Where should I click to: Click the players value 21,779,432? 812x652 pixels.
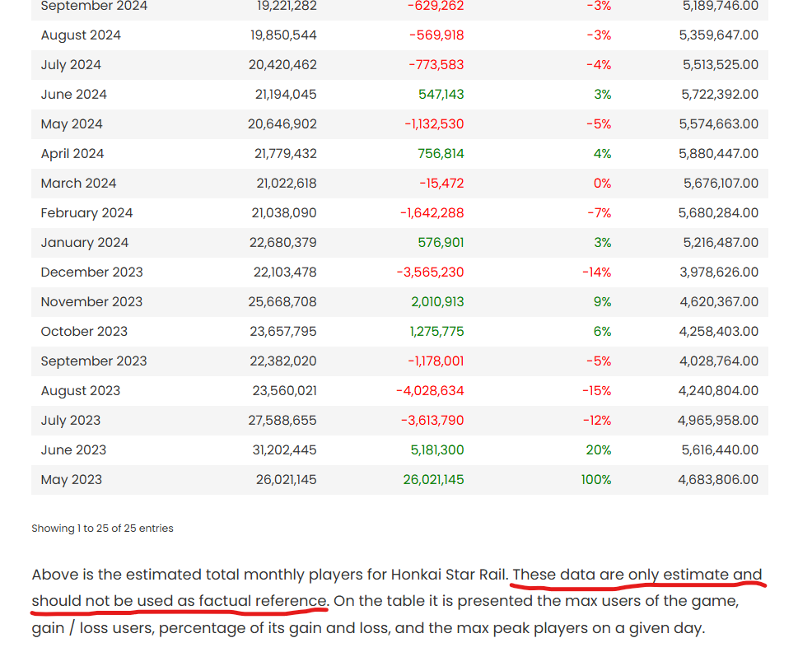285,154
